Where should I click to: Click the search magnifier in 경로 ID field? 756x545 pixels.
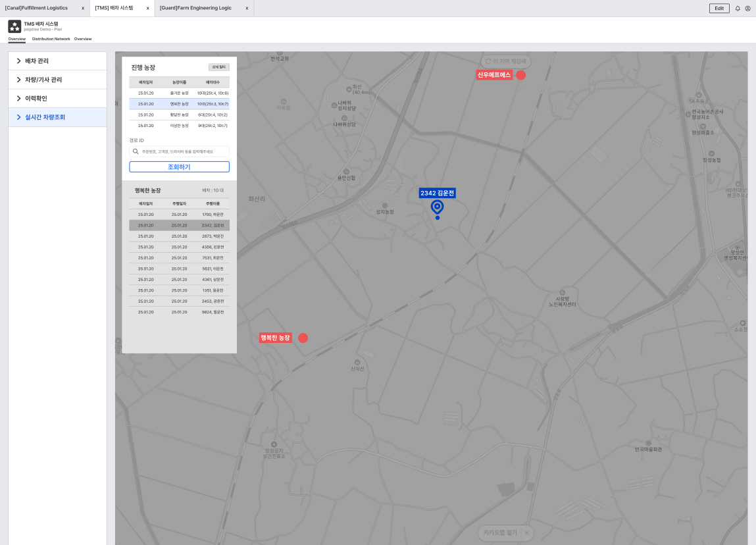(136, 151)
